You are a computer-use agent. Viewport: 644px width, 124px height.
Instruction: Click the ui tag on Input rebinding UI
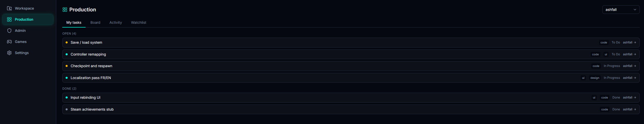click(594, 97)
